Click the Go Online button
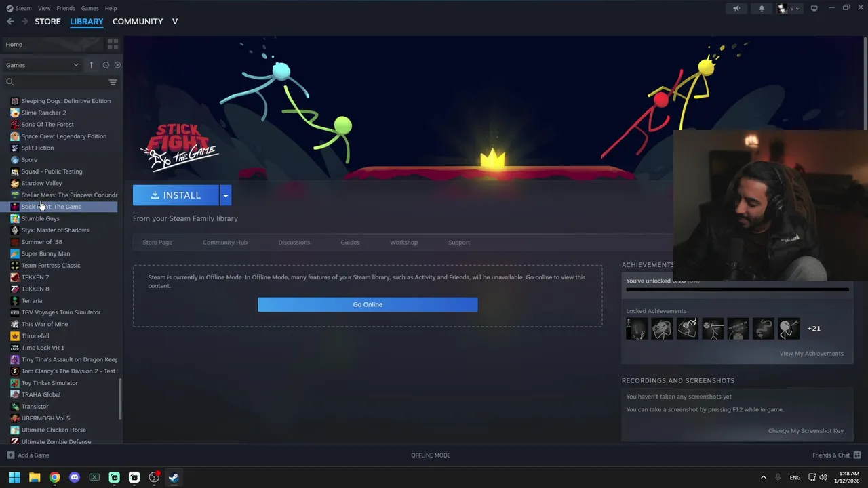 pos(368,304)
